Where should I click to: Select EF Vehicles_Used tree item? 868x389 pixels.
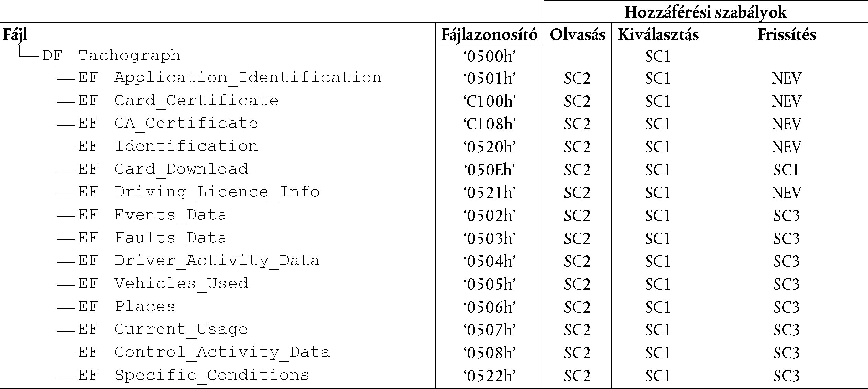[x=163, y=284]
